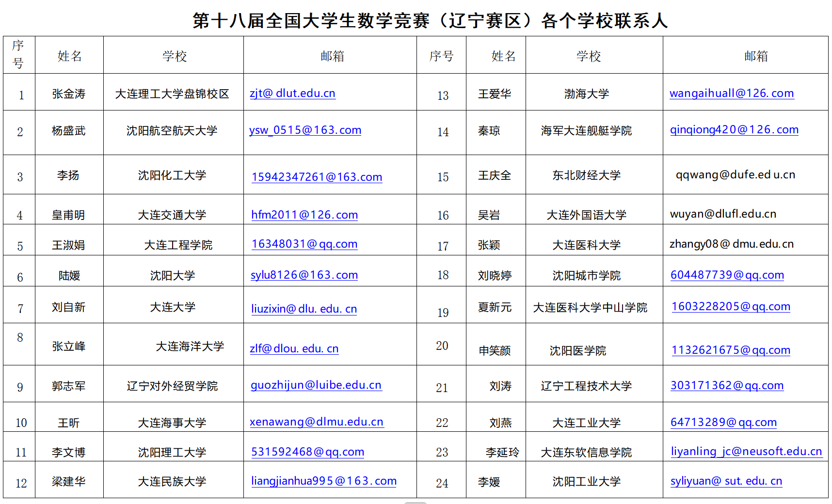Click the school cell 大连医科大学中山学院
This screenshot has height=504, width=832.
(590, 308)
